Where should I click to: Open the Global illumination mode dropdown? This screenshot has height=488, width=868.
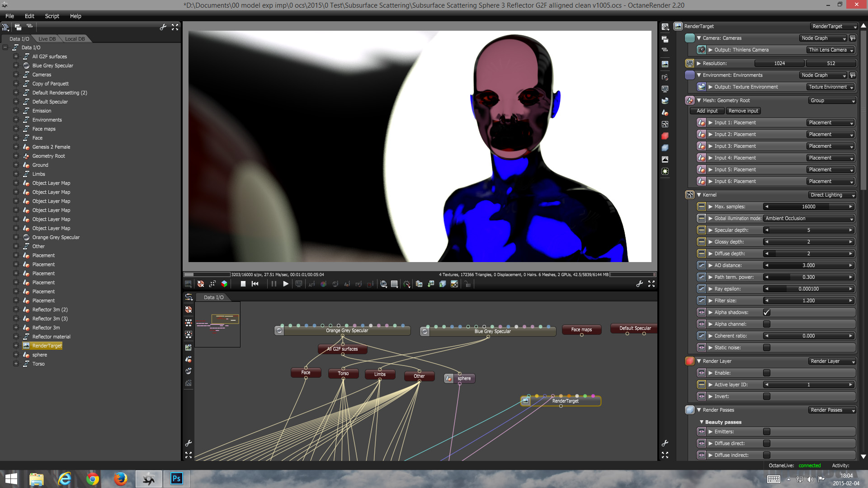click(x=809, y=218)
